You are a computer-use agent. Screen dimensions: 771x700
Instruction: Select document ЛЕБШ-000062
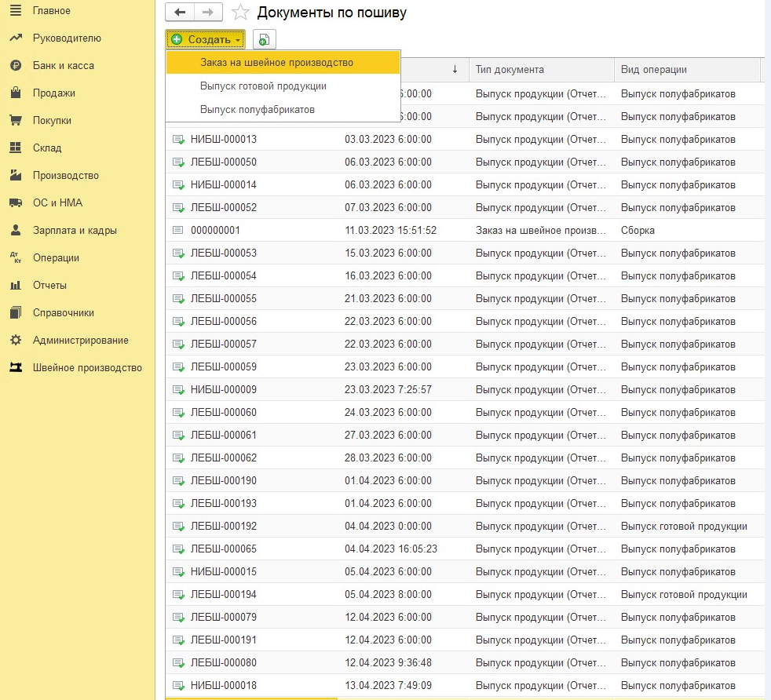tap(224, 458)
